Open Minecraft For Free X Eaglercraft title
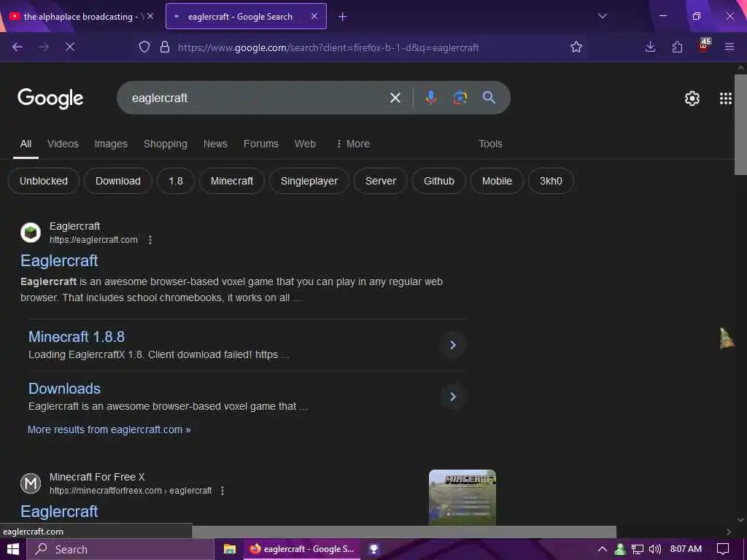747x560 pixels. [59, 511]
